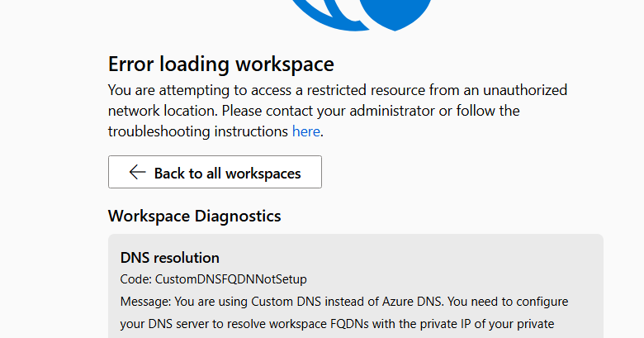644x338 pixels.
Task: Click the line 'your DNS server to resolve workspace FQDNs'
Action: click(337, 324)
